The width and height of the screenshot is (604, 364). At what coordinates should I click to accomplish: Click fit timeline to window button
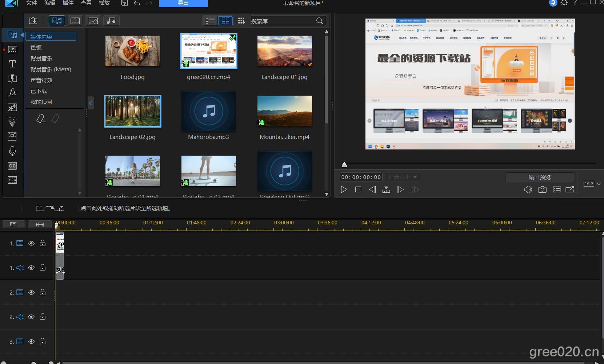40,224
